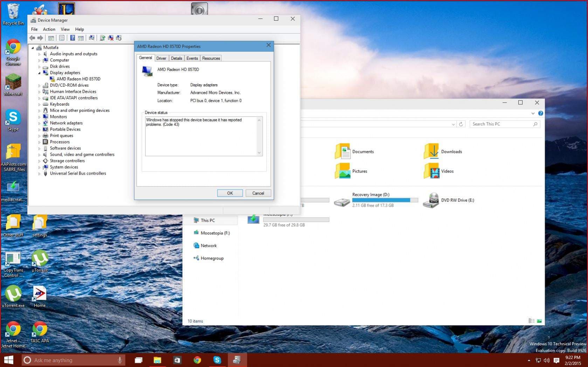Screen dimensions: 588x367
Task: Expand the Network adapters node
Action: tap(39, 123)
